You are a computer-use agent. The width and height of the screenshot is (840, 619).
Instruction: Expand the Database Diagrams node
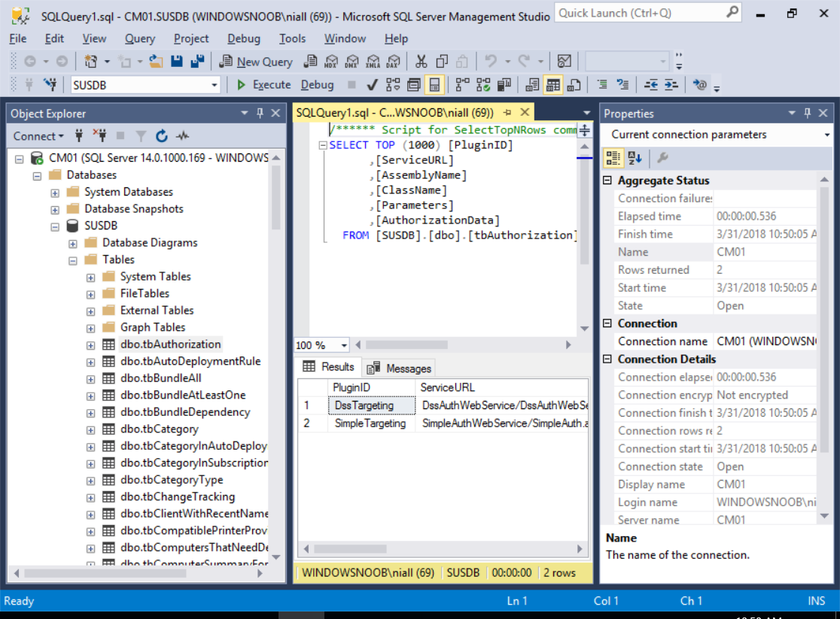(73, 244)
